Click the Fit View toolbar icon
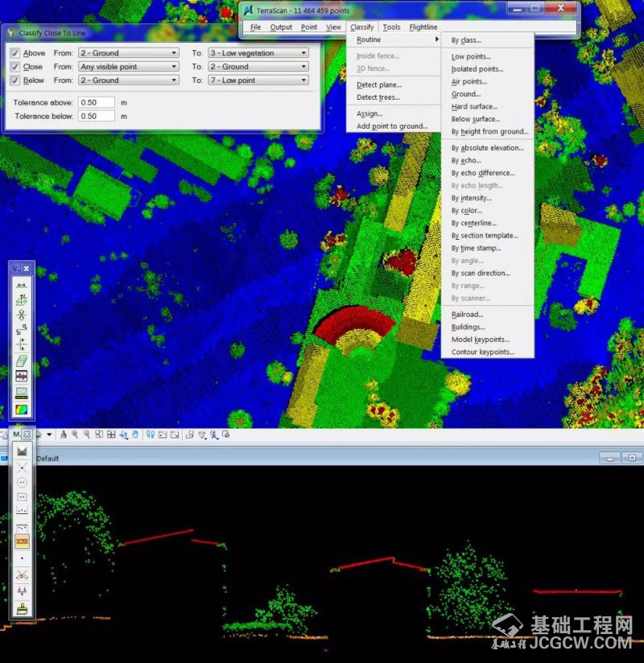Screen dimensions: 644x663 (111, 435)
